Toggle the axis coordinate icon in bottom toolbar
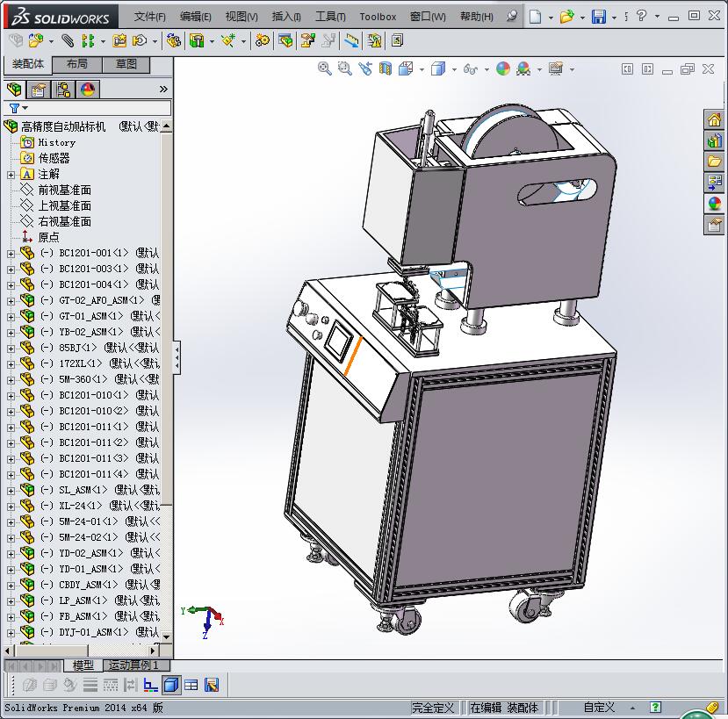Image resolution: width=728 pixels, height=719 pixels. pyautogui.click(x=150, y=685)
